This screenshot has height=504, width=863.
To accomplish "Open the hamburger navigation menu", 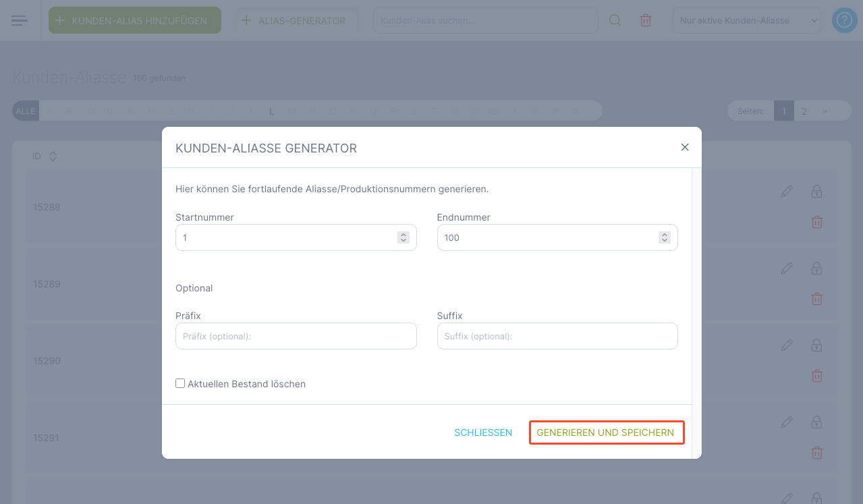I will point(20,20).
